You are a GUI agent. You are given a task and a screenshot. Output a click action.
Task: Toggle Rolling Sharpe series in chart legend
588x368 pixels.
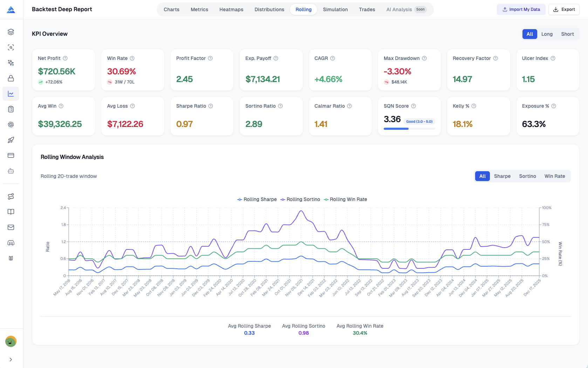point(257,199)
